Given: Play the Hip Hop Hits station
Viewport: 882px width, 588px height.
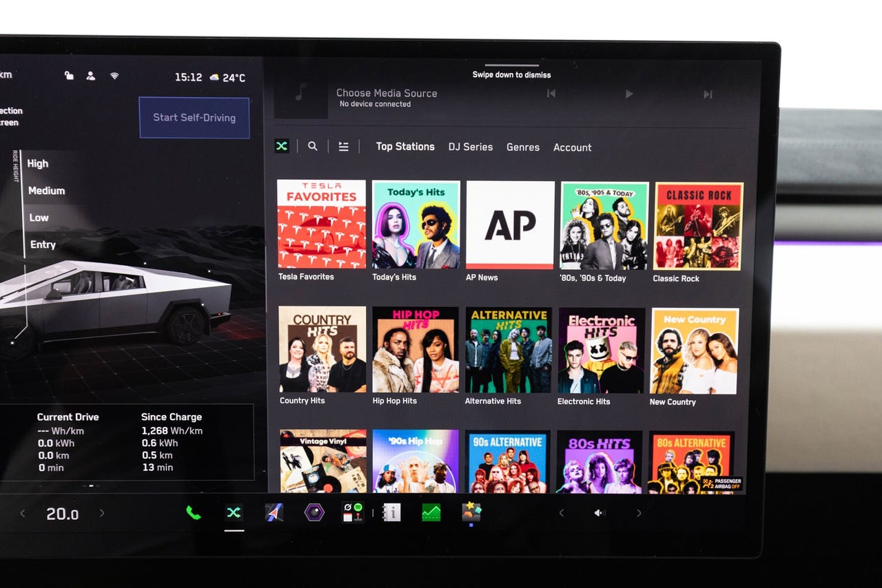Looking at the screenshot, I should (416, 350).
